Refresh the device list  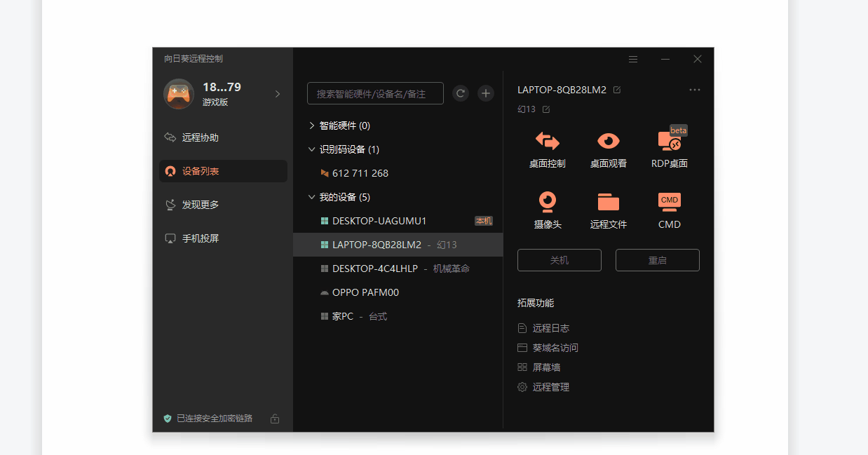[461, 93]
